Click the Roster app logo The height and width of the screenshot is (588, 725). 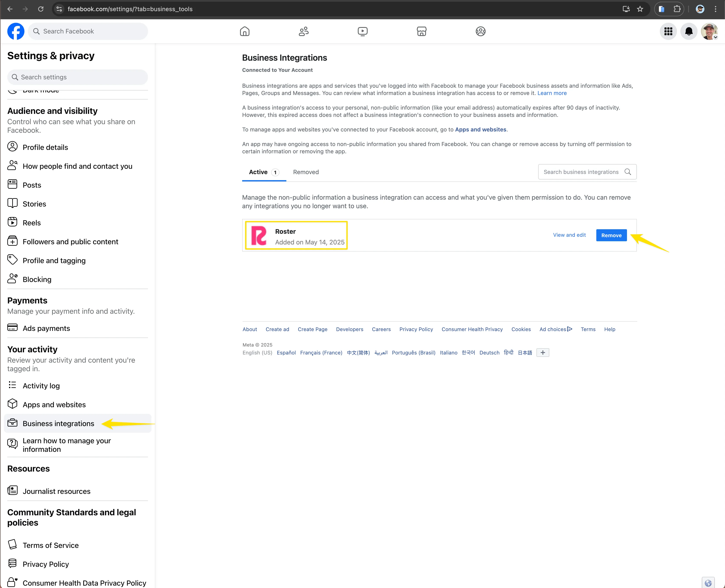pos(258,236)
